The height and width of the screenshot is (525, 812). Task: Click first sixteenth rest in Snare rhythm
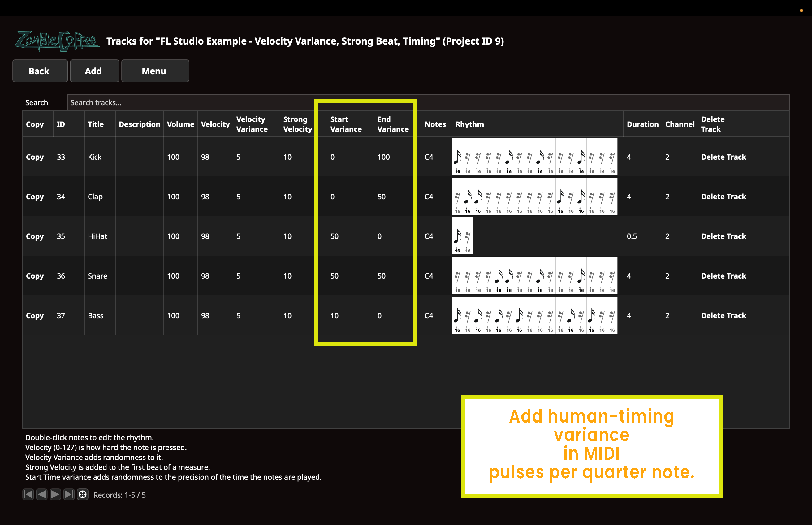457,276
